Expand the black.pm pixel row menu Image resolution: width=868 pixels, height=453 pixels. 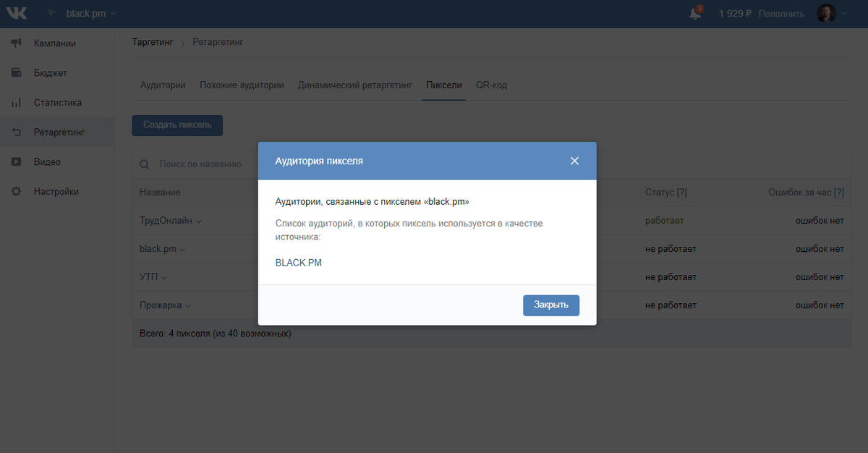[182, 250]
